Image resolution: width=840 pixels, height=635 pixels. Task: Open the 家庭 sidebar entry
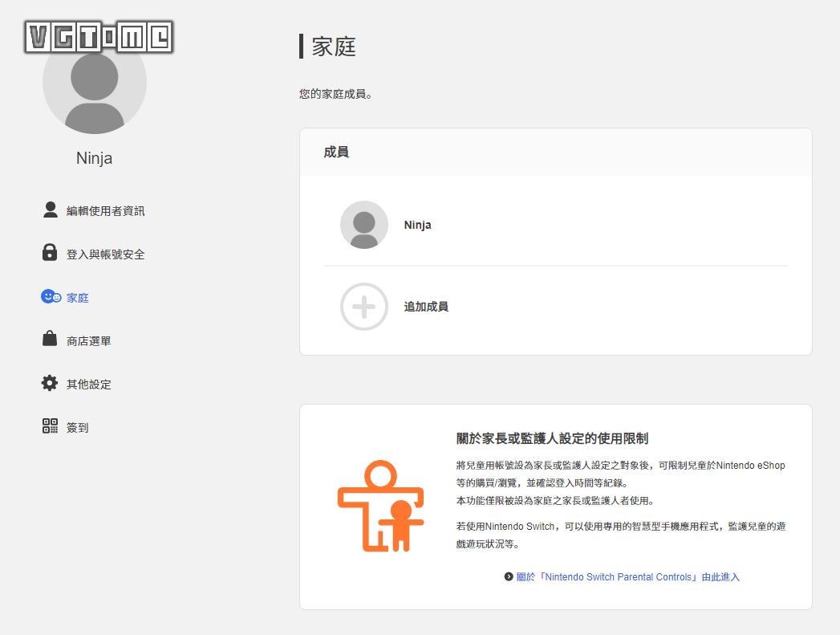click(78, 297)
